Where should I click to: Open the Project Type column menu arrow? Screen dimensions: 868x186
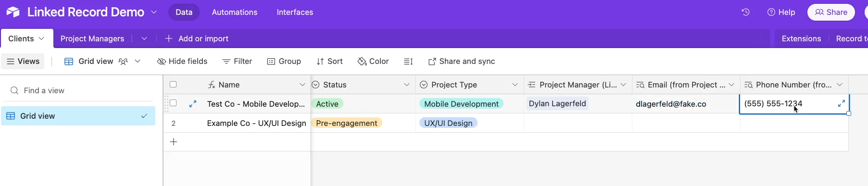(x=515, y=85)
